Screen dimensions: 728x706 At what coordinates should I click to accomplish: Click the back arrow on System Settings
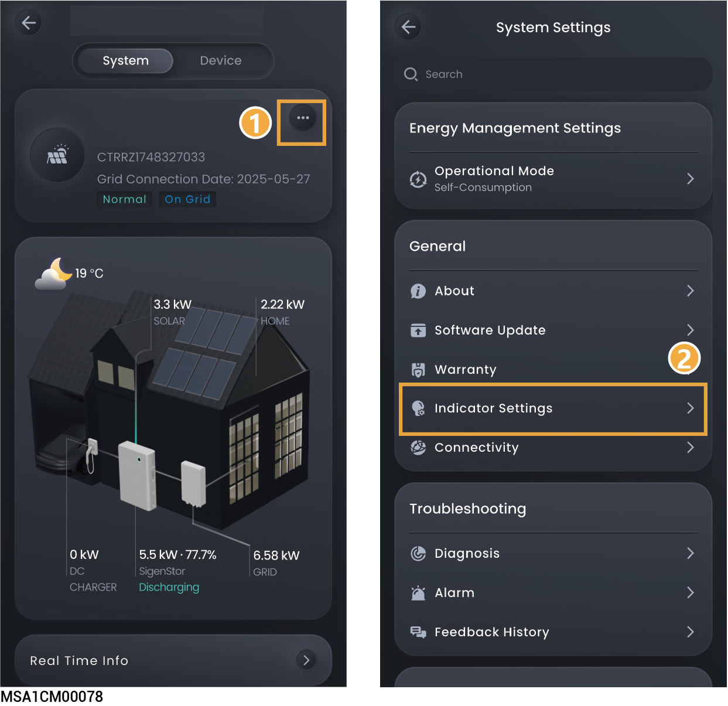pos(409,27)
